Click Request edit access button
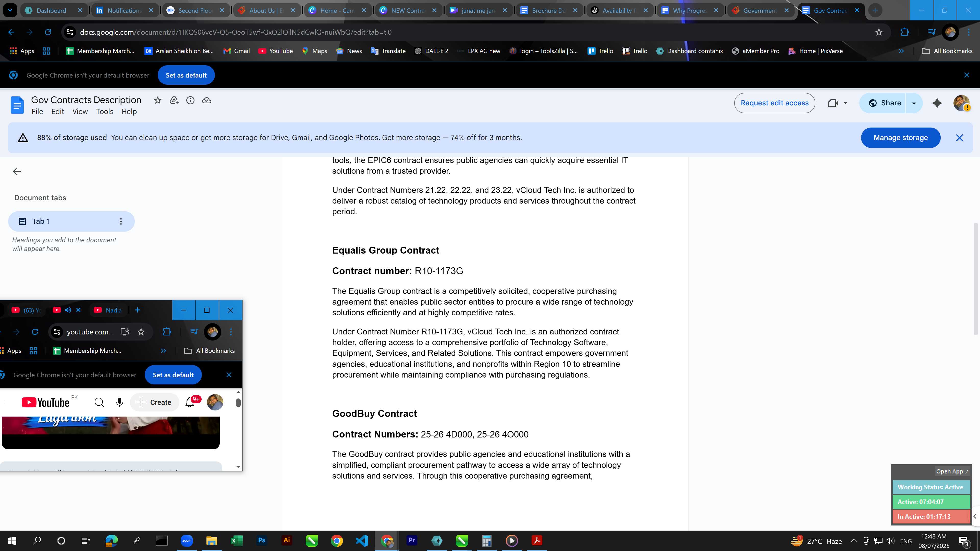980x551 pixels. [774, 103]
